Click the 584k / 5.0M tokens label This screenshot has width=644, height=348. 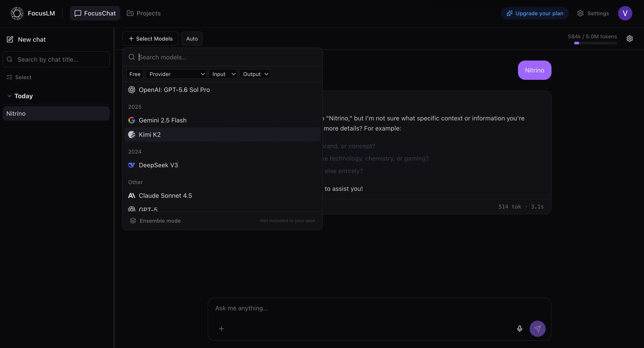(x=592, y=37)
